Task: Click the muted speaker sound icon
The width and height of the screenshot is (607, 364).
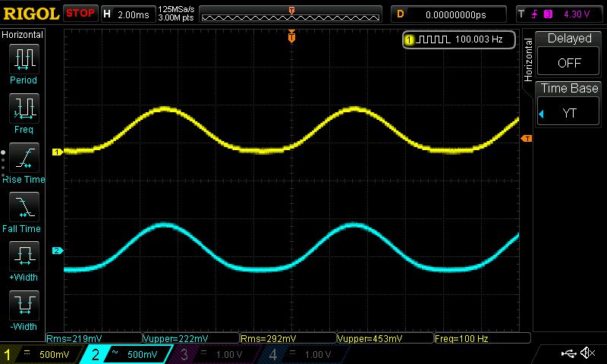Action: (587, 353)
